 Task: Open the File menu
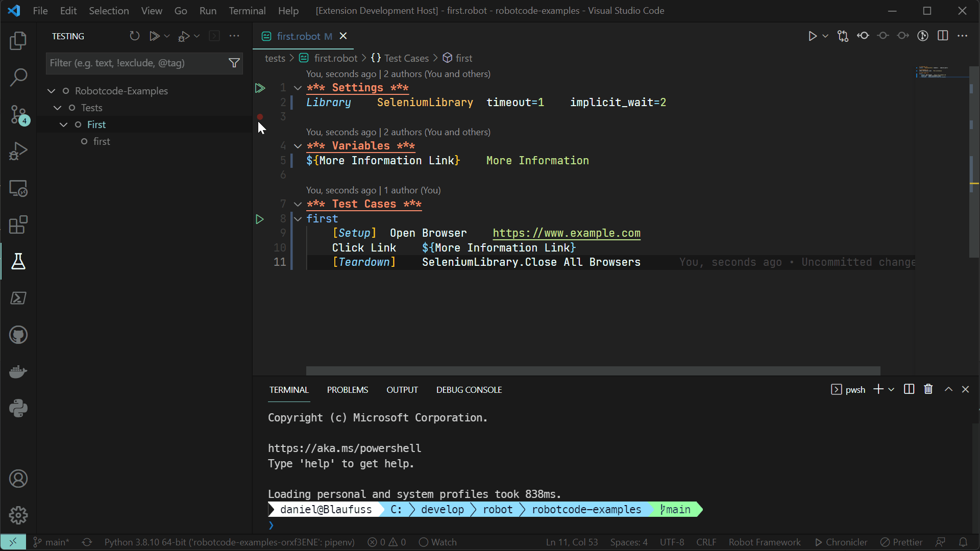[40, 11]
